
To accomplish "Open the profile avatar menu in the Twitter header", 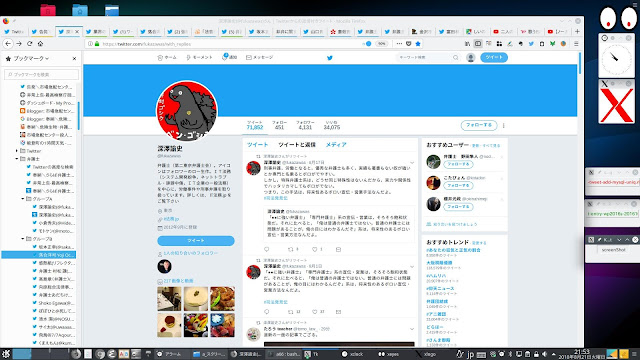I will (471, 58).
